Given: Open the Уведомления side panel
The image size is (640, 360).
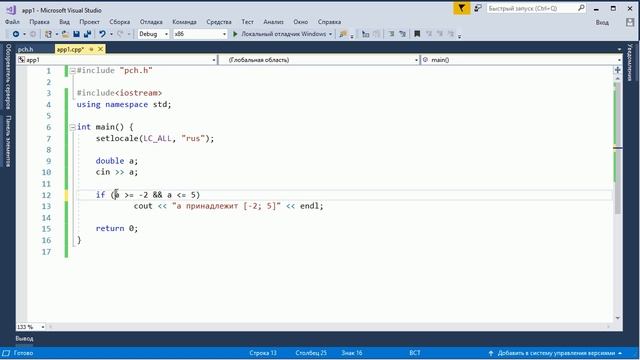Looking at the screenshot, I should [629, 62].
